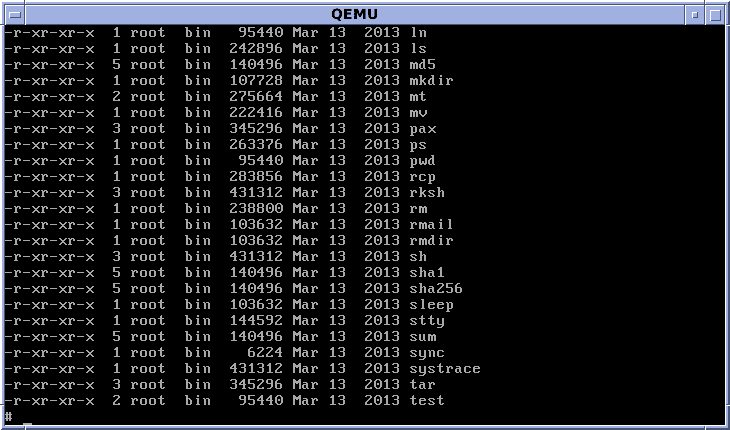Screen dimensions: 730x430
Task: Click the shell prompt at the bottom
Action: pos(8,417)
